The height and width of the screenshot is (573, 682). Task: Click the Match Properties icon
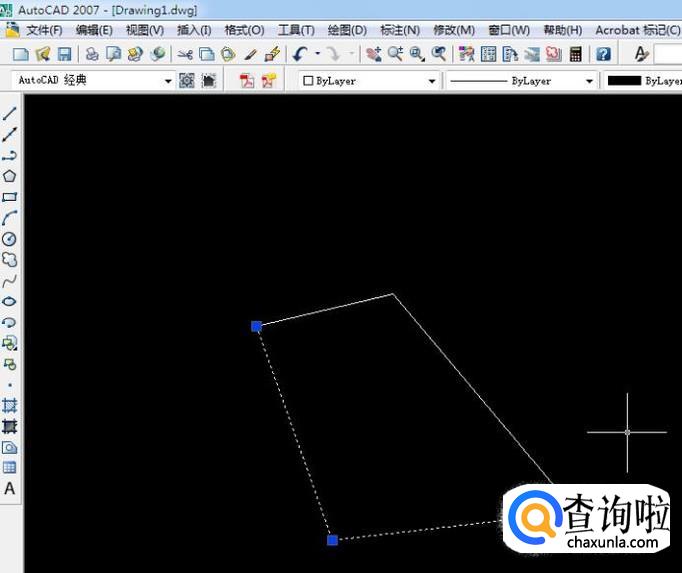pos(250,54)
